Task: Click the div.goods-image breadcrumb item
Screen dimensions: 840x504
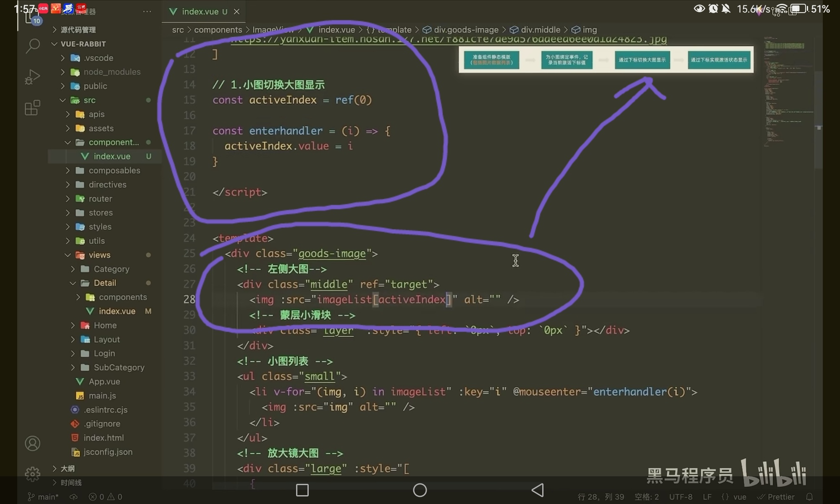Action: pyautogui.click(x=465, y=30)
